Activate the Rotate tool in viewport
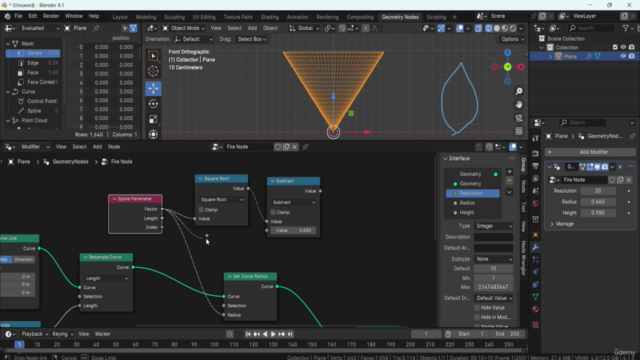This screenshot has height=360, width=640. point(153,104)
